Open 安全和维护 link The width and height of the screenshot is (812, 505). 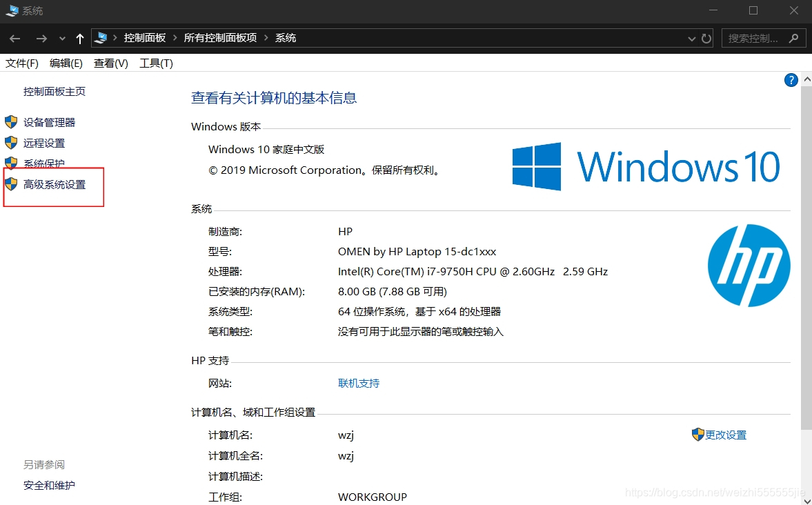coord(49,485)
